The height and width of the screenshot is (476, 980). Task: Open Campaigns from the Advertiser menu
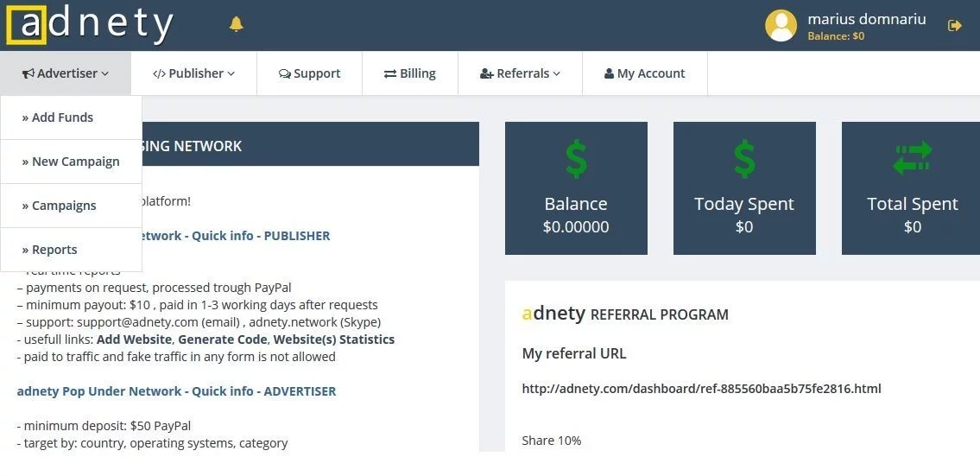pos(72,206)
